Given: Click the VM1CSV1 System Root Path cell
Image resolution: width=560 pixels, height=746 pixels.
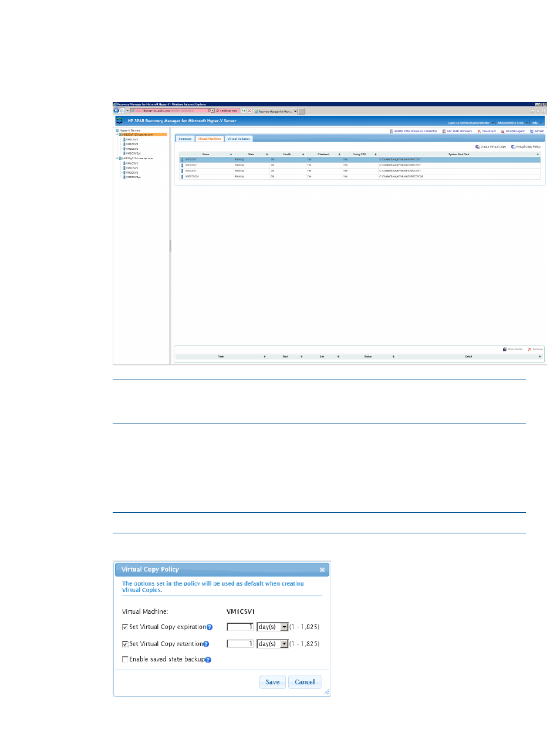Looking at the screenshot, I should click(x=459, y=159).
